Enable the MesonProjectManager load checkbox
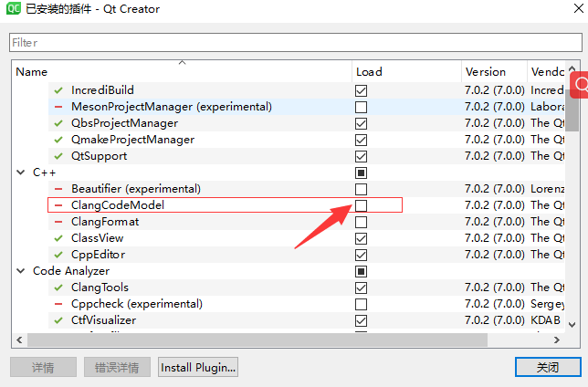This screenshot has width=588, height=387. coord(362,108)
